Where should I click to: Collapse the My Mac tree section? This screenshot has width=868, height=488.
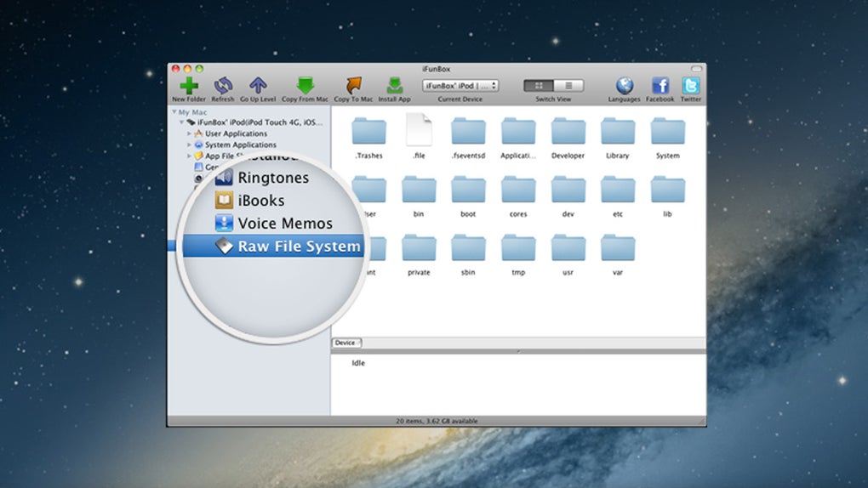point(174,111)
